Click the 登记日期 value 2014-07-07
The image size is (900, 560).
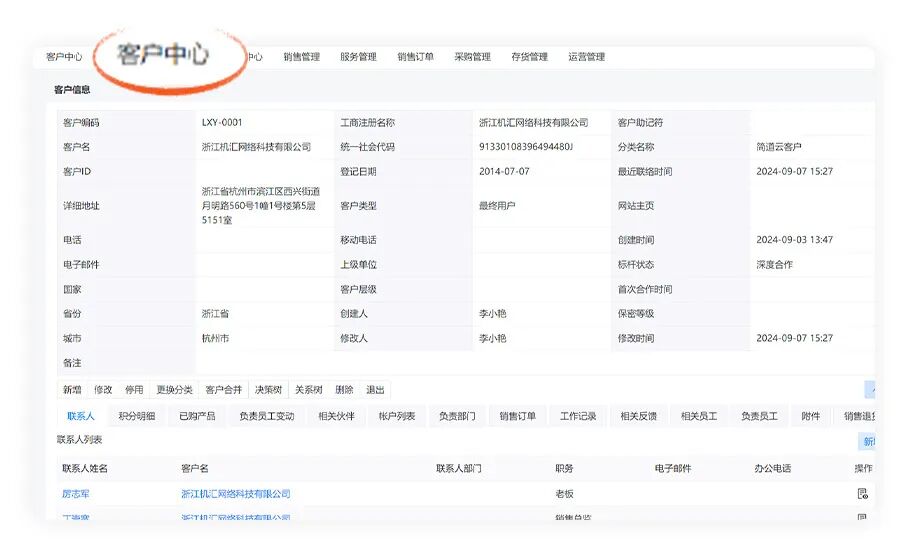pos(504,171)
